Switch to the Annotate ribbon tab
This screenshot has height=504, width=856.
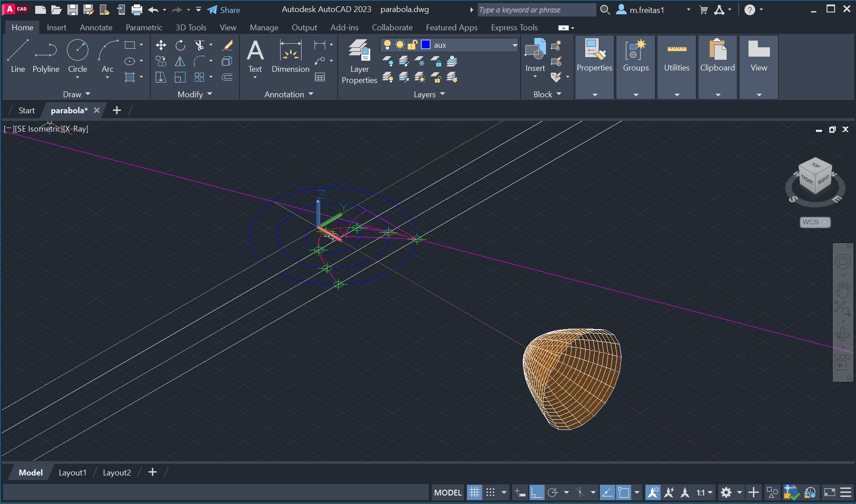(96, 28)
